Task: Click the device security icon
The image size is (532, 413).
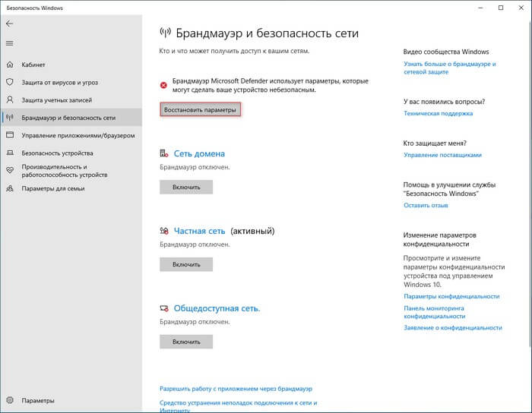Action: (9, 153)
